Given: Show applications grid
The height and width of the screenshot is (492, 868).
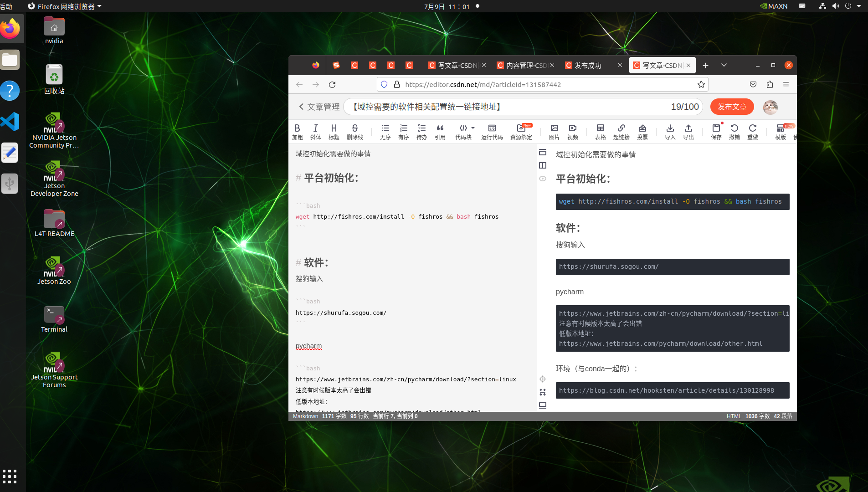Looking at the screenshot, I should 10,477.
